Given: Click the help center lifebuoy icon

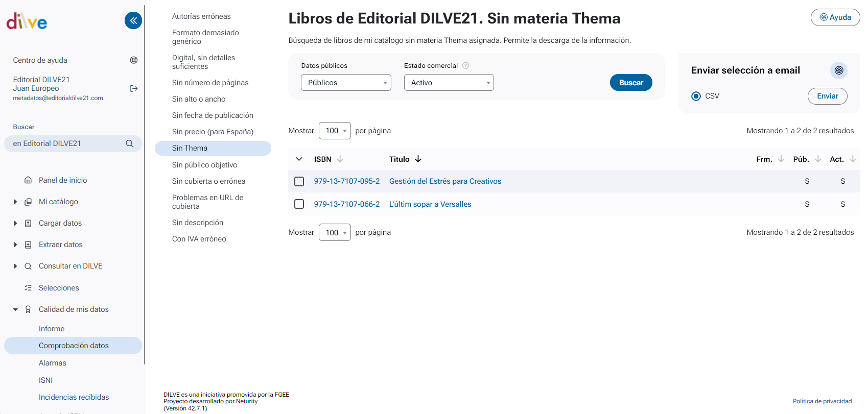Looking at the screenshot, I should (x=134, y=60).
